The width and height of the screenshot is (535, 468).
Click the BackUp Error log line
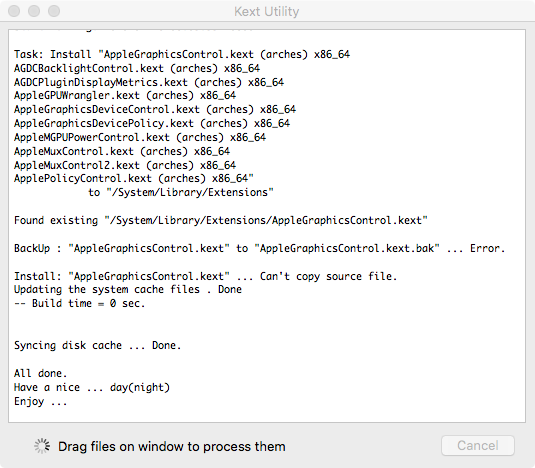pyautogui.click(x=259, y=248)
